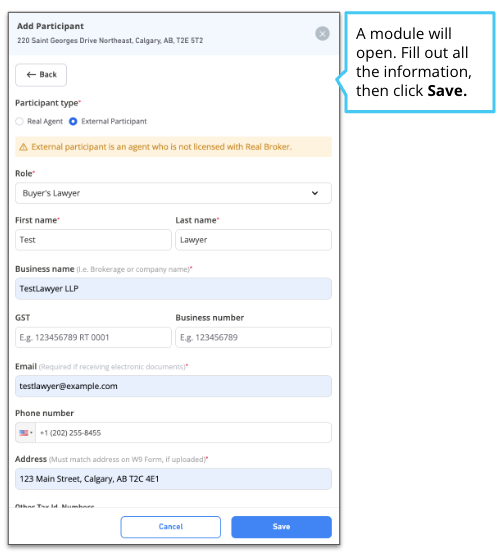Click the warning triangle icon
The image size is (502, 557).
(x=23, y=147)
